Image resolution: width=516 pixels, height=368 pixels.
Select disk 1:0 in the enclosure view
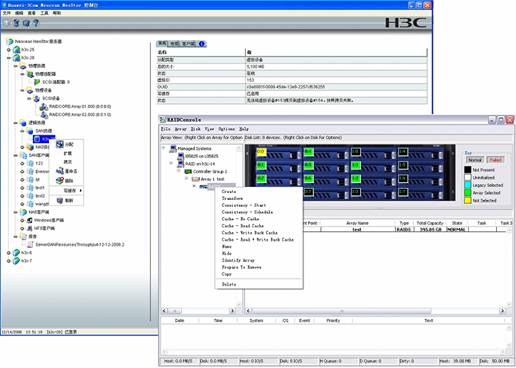pyautogui.click(x=356, y=152)
